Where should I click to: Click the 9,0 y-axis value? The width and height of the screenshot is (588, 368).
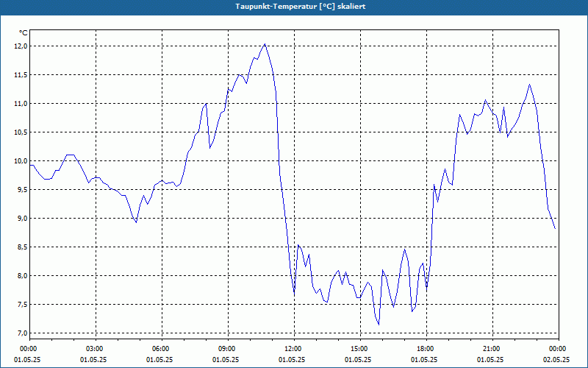22,219
